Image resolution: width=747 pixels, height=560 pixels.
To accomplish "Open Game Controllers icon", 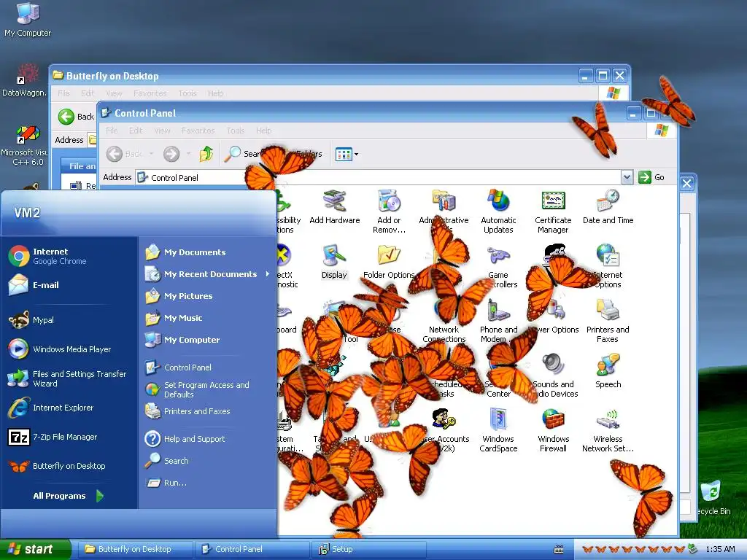I will point(498,265).
